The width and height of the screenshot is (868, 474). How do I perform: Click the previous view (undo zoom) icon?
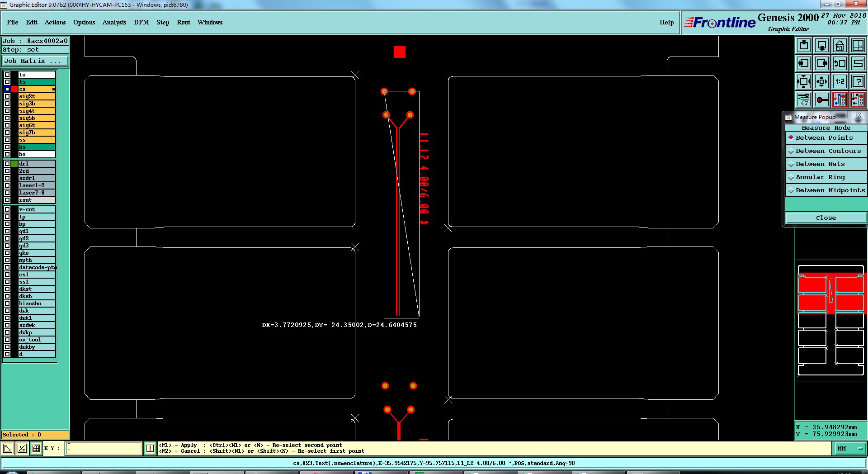coord(840,63)
